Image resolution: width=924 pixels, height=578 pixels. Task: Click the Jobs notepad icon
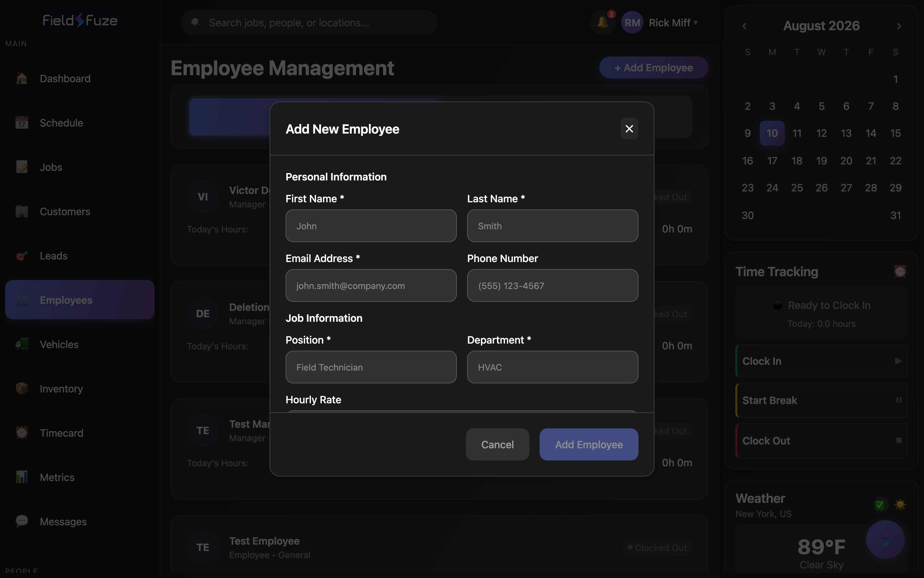click(22, 167)
